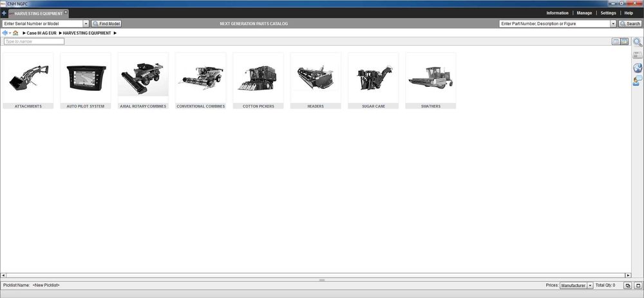
Task: Open the globe information sidebar icon
Action: tap(638, 68)
